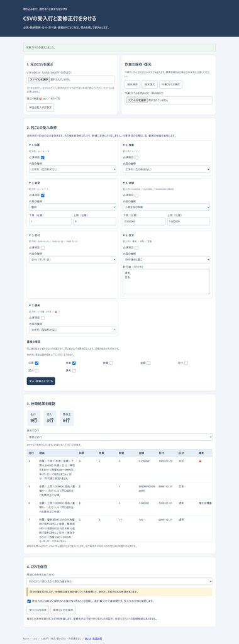This screenshot has height=644, width=239.
Task: Open 内容の種類 dropdown for 6. 区分
Action: tap(166, 260)
